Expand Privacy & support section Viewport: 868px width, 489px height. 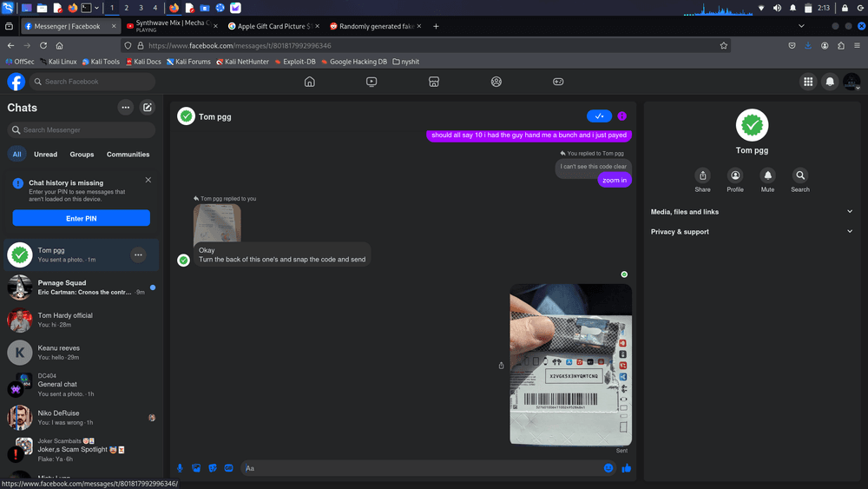coord(752,232)
